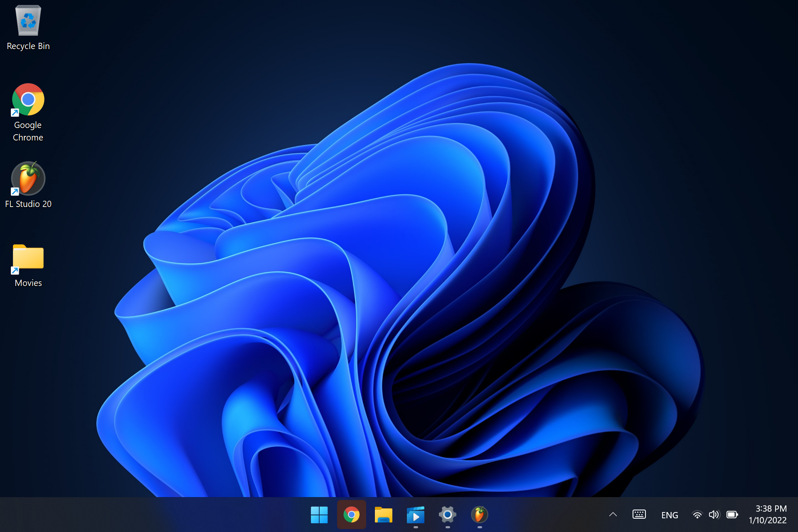Open Settings gear in the taskbar
This screenshot has height=532, width=798.
tap(448, 515)
